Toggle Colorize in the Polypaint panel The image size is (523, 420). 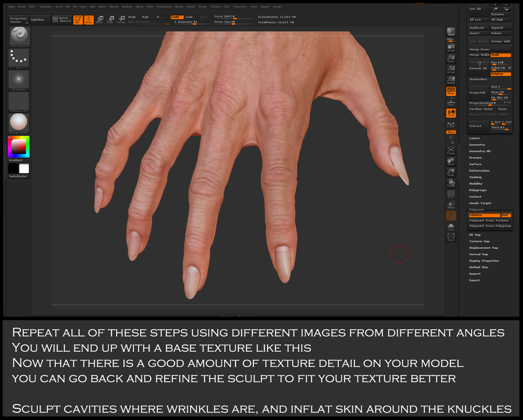(x=485, y=215)
